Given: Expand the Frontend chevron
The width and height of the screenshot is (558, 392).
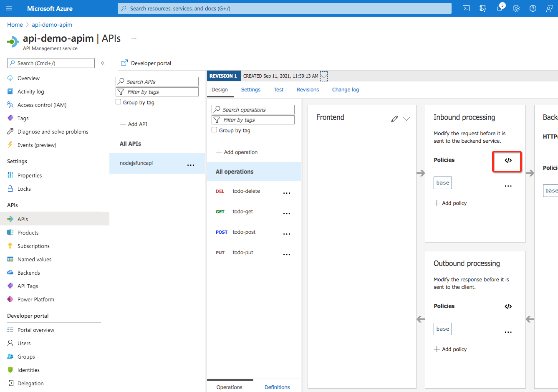Looking at the screenshot, I should click(407, 119).
